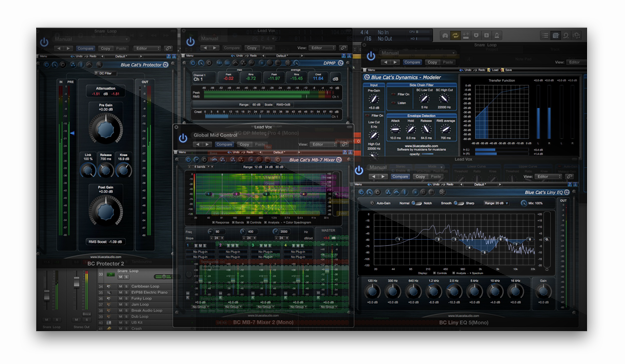Toggle Auto-Gain in Liny EQ
Viewport: 625px width, 364px height.
[x=372, y=203]
